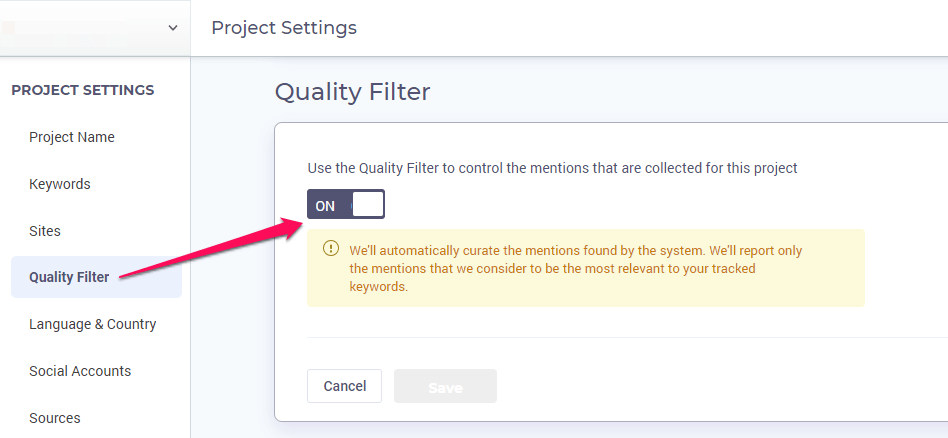Screen dimensions: 948x438
Task: Click the info icon in yellow notice
Action: (331, 249)
